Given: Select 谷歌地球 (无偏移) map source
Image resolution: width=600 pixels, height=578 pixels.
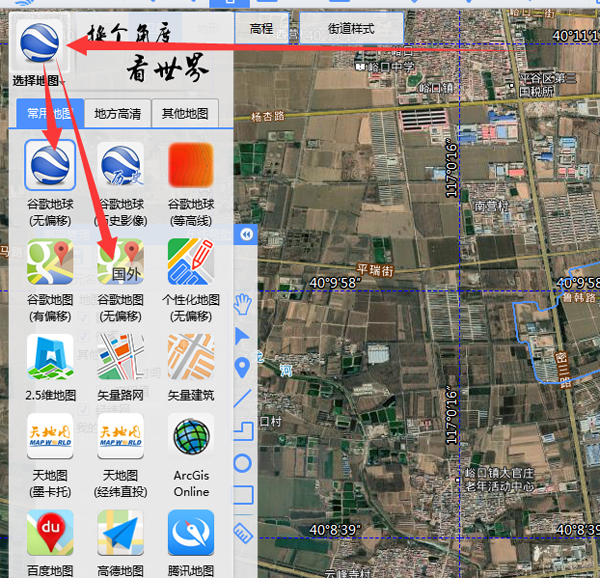Looking at the screenshot, I should click(50, 164).
